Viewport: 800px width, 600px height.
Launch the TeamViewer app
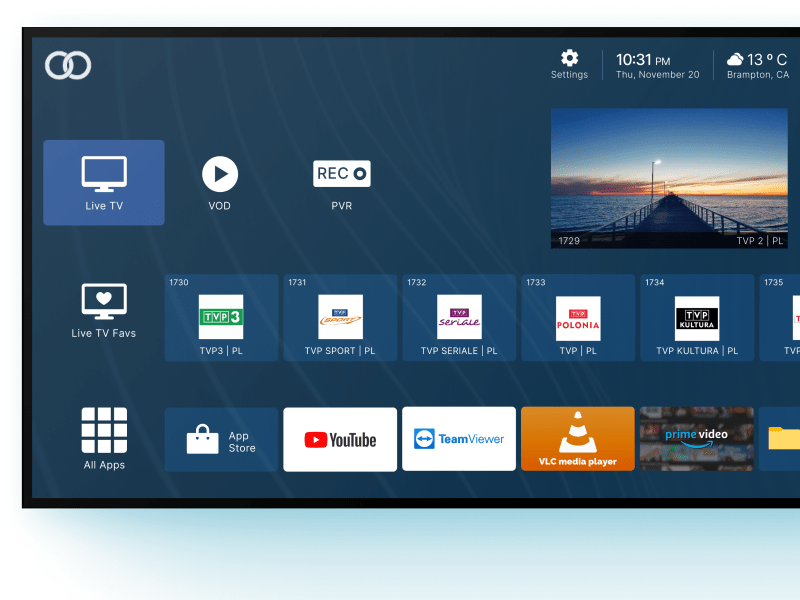[459, 439]
